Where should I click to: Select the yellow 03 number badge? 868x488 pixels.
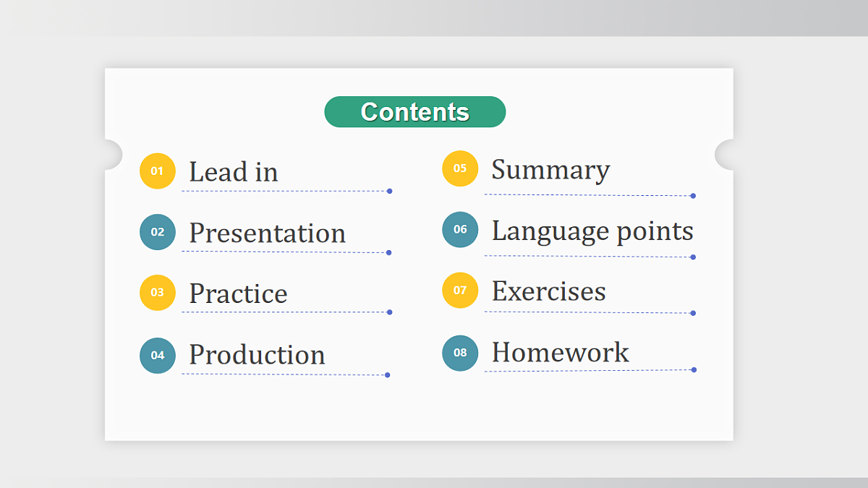click(158, 293)
